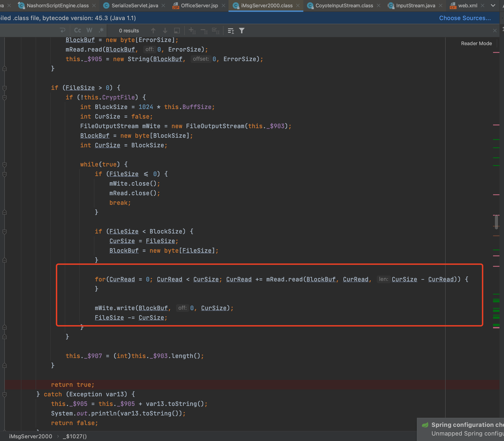Image resolution: width=504 pixels, height=441 pixels.
Task: Open the multiline search options icon
Action: 231,31
